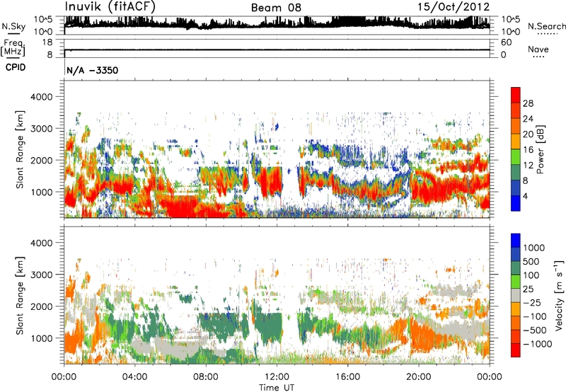Image resolution: width=566 pixels, height=392 pixels.
Task: Click the '08:00' time axis label
Action: 206,377
